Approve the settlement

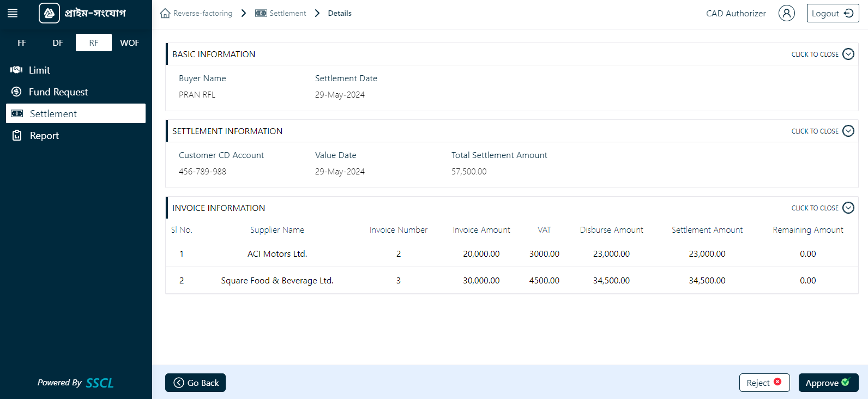coord(828,383)
